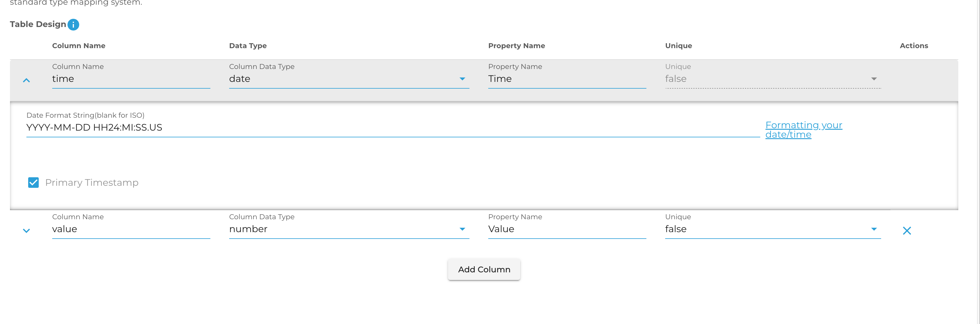Click the Primary Timestamp label text
The image size is (980, 324).
point(92,183)
